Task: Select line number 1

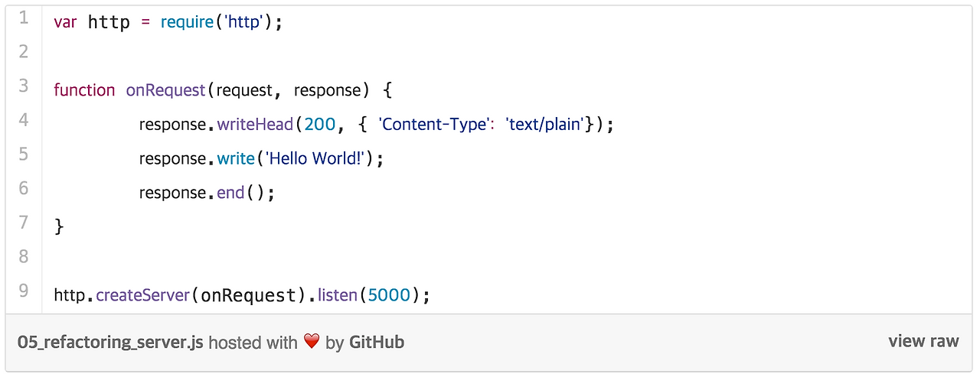Action: [x=24, y=18]
